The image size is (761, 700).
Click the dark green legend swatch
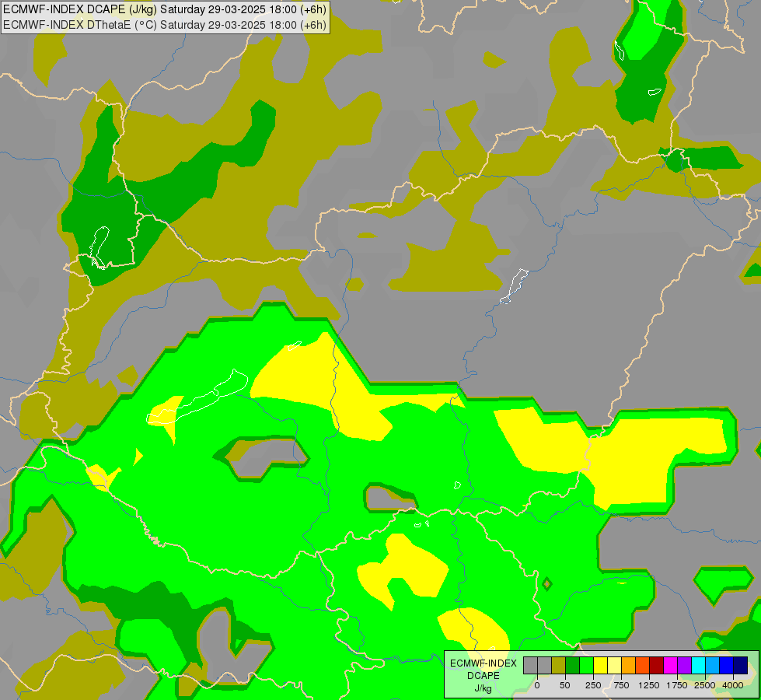(573, 666)
